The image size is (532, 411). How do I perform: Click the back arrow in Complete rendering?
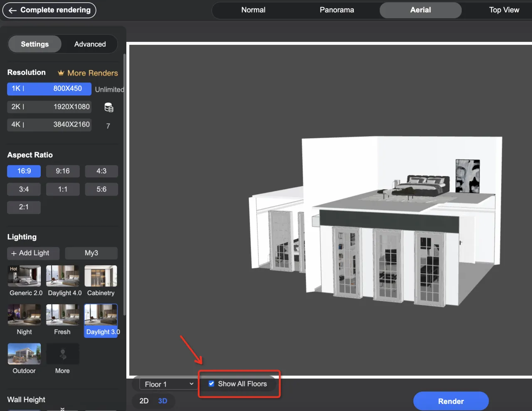click(x=12, y=10)
